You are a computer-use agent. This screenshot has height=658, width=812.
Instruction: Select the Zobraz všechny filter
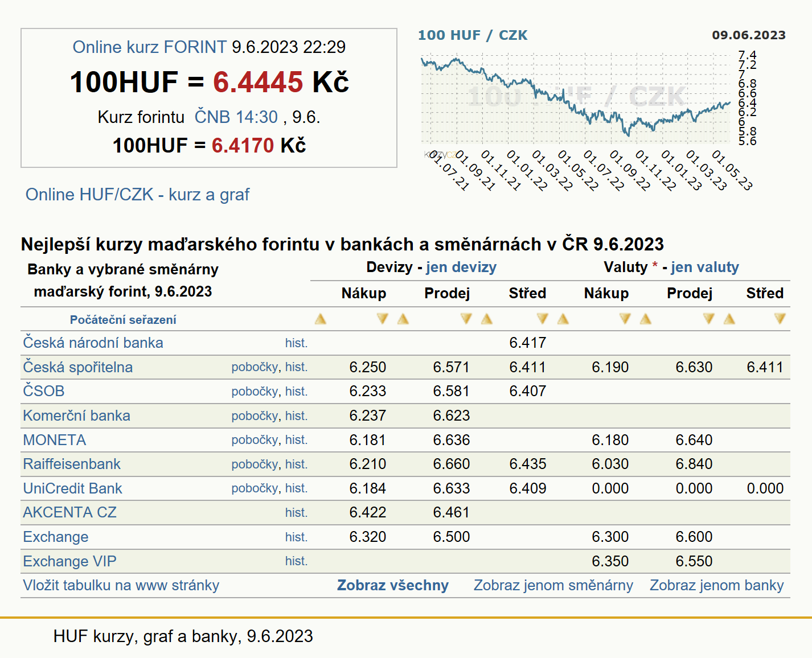[x=393, y=585]
